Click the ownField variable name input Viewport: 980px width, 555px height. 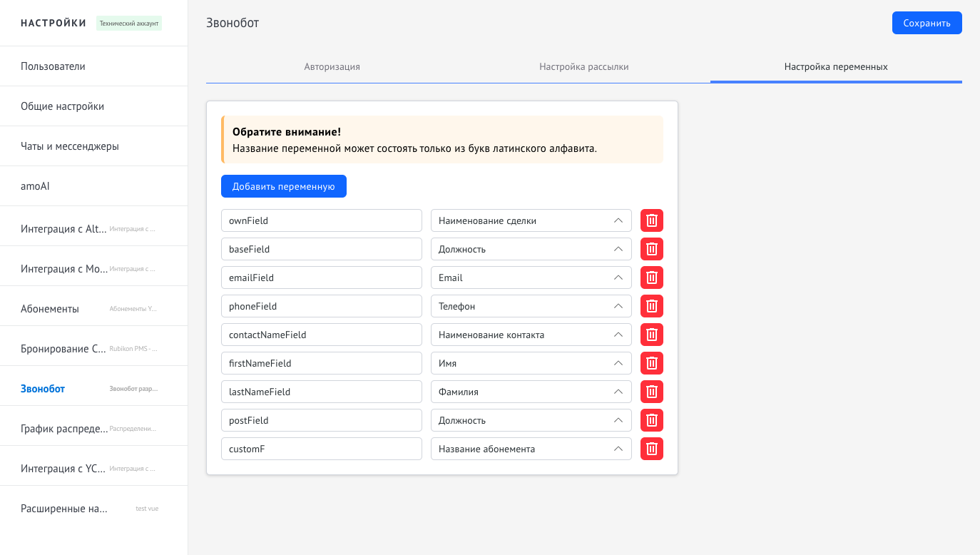click(x=322, y=220)
